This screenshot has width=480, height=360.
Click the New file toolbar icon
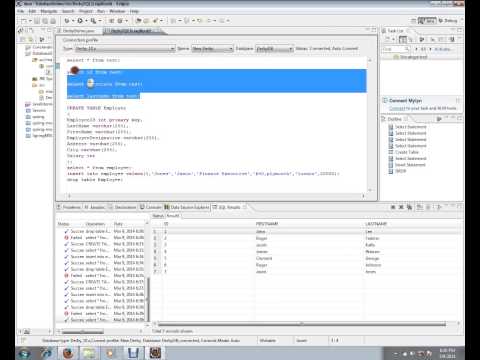tap(24, 21)
